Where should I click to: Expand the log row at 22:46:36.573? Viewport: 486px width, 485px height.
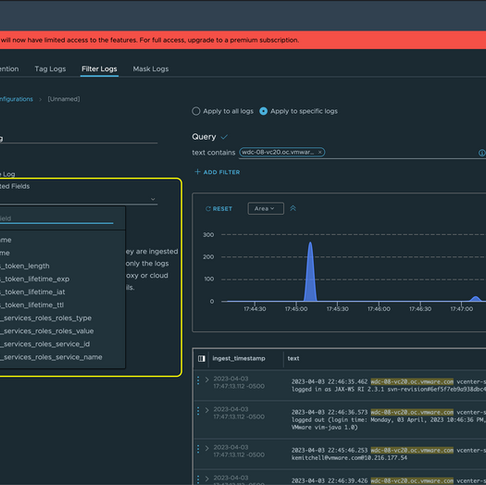207,410
